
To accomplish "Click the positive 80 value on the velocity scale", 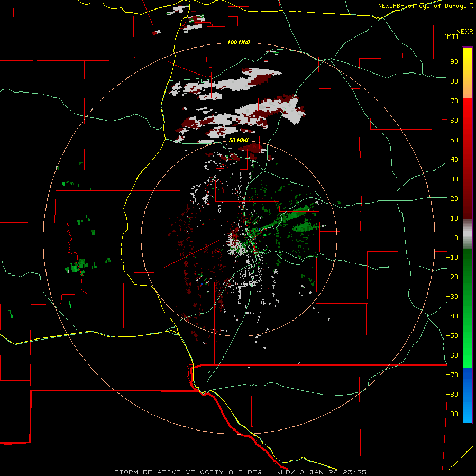I will tap(454, 81).
